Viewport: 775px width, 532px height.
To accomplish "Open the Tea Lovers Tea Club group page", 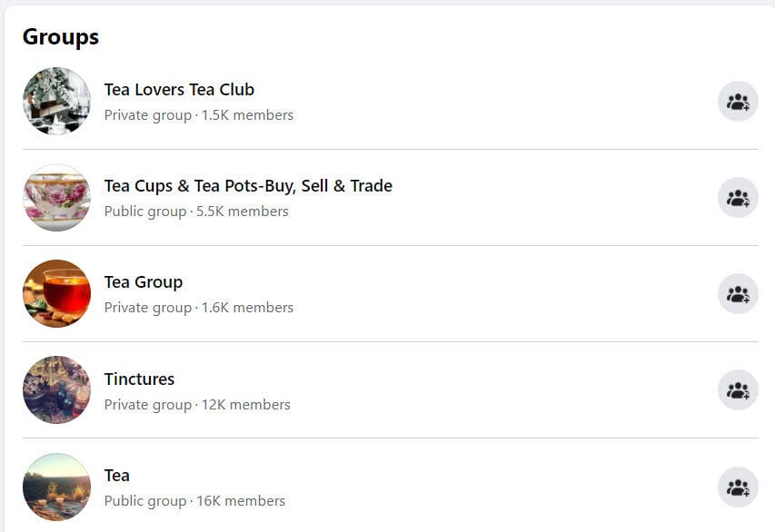I will (178, 89).
